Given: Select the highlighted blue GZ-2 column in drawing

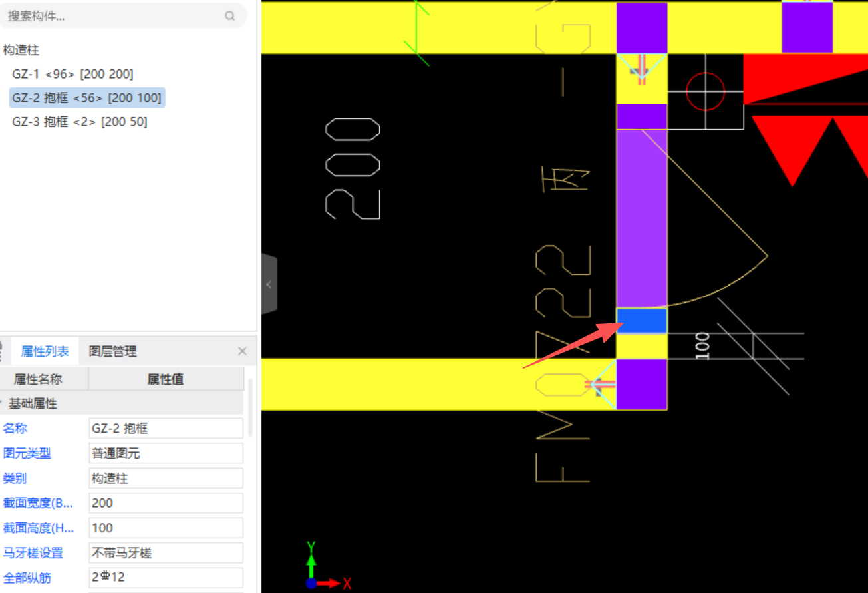Looking at the screenshot, I should coord(641,320).
